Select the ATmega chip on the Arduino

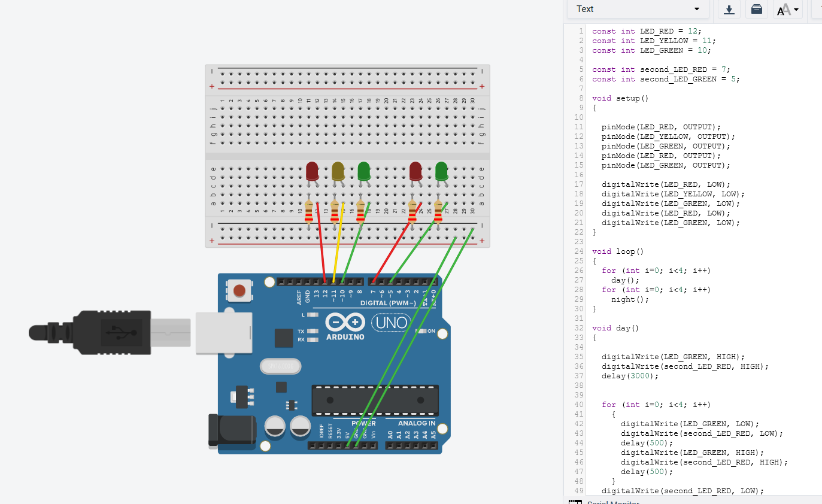[x=375, y=401]
